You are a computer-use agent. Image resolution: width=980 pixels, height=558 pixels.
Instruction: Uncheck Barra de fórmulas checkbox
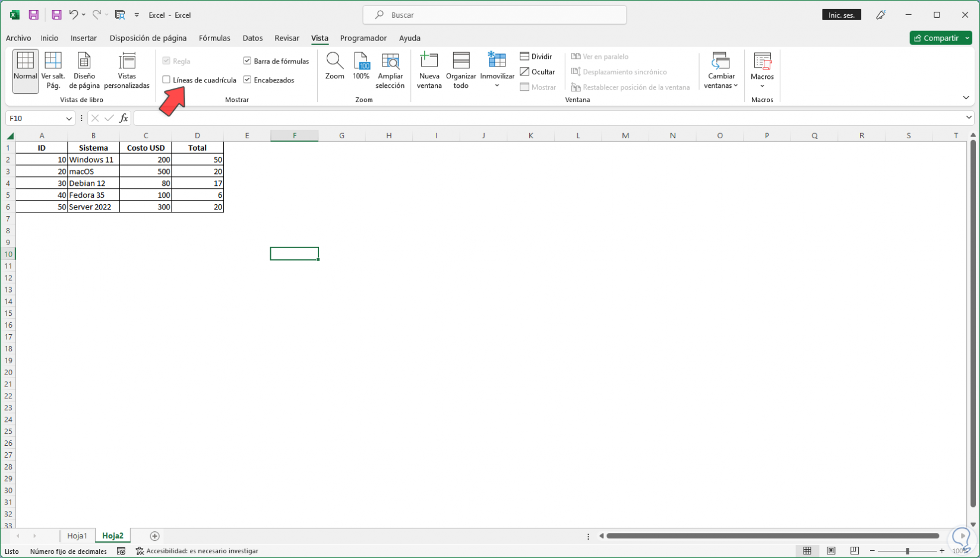point(247,61)
